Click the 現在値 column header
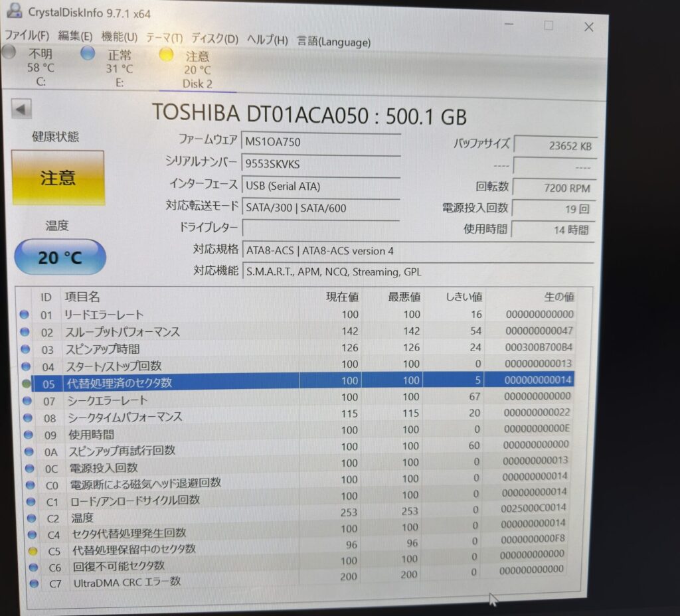 pyautogui.click(x=342, y=297)
